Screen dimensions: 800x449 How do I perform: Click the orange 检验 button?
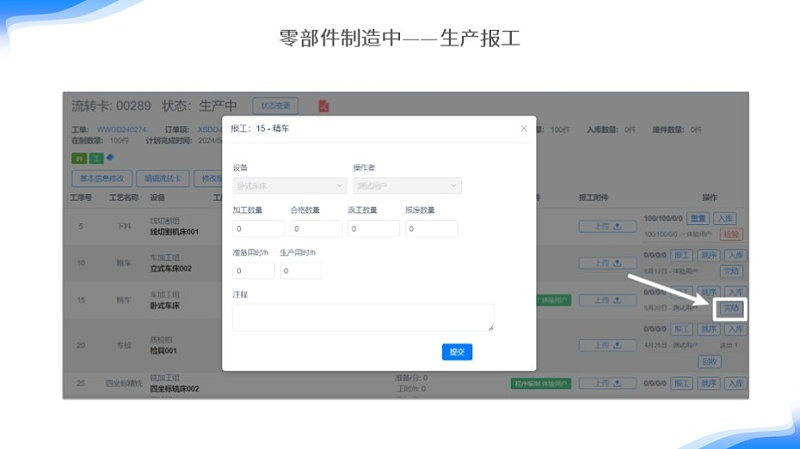point(731,234)
